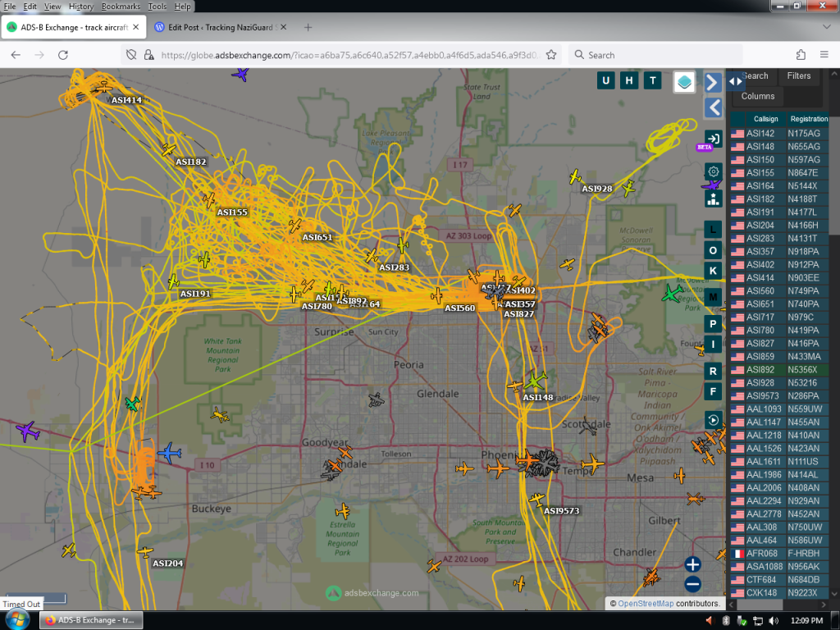Toggle the T map button

click(x=652, y=81)
